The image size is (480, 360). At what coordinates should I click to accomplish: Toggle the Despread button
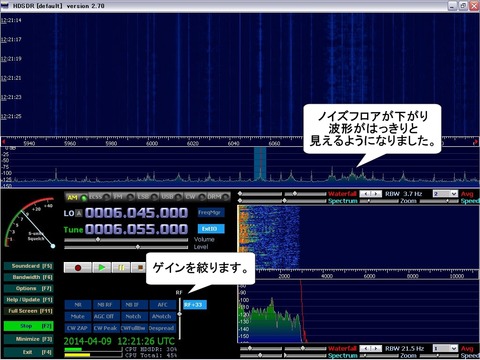tap(162, 328)
